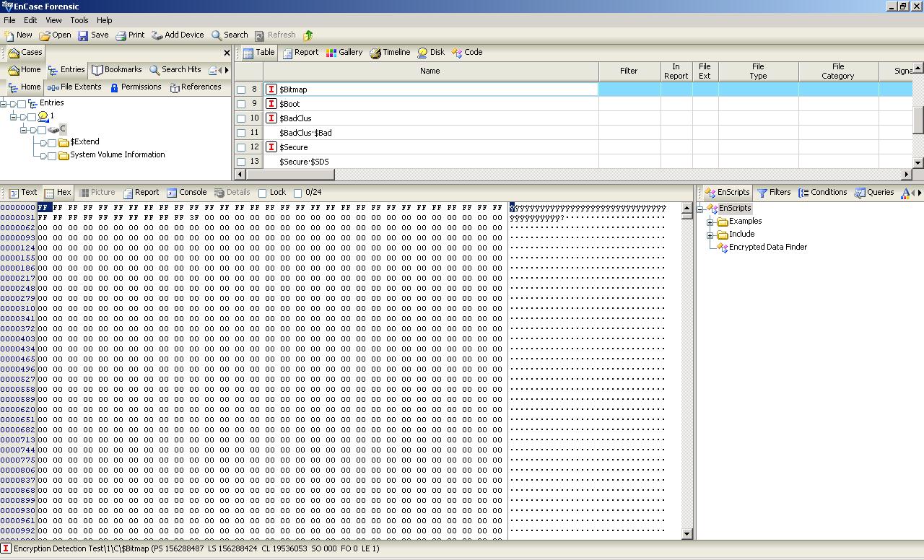Viewport: 924px width, 560px height.
Task: Switch to the Hex viewer tab
Action: (x=58, y=192)
